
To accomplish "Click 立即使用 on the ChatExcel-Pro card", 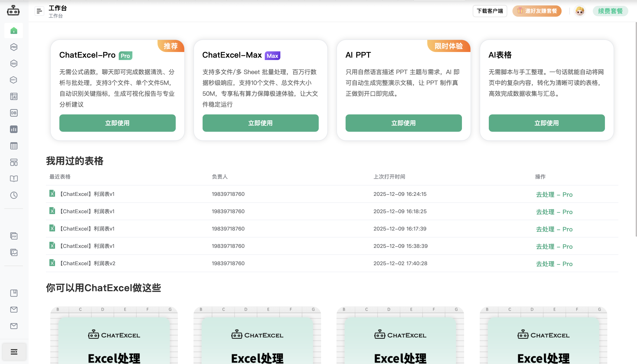I will [x=117, y=123].
